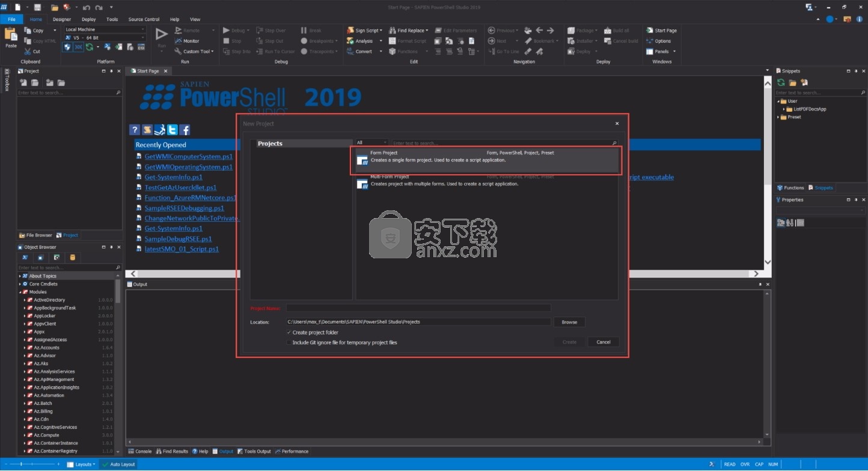Open Monitor from the Run group
This screenshot has width=868, height=471.
187,41
